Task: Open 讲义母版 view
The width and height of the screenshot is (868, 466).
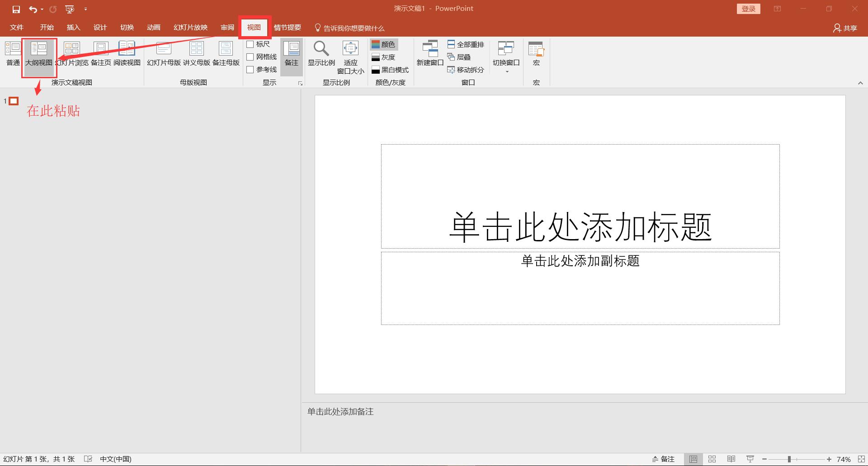Action: pyautogui.click(x=196, y=54)
